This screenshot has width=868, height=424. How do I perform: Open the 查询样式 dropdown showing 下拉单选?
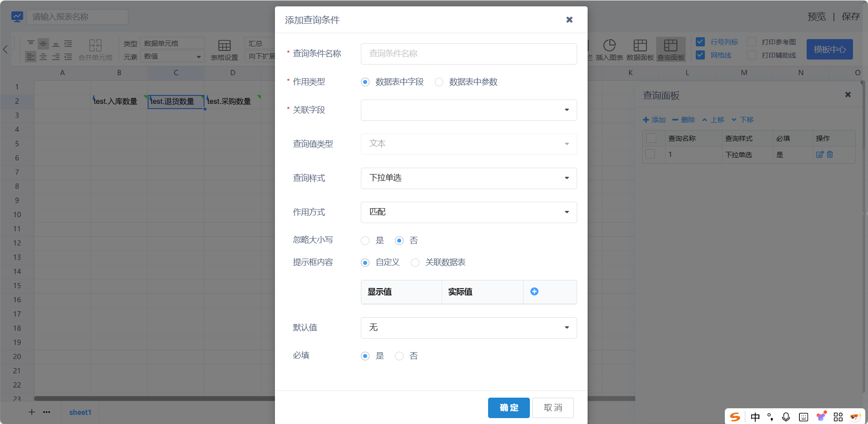tap(469, 178)
